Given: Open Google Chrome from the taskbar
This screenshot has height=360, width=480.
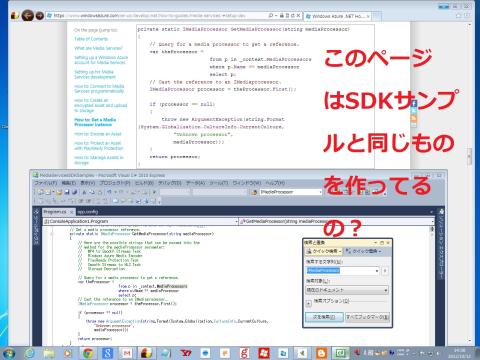Looking at the screenshot, I should [88, 353].
